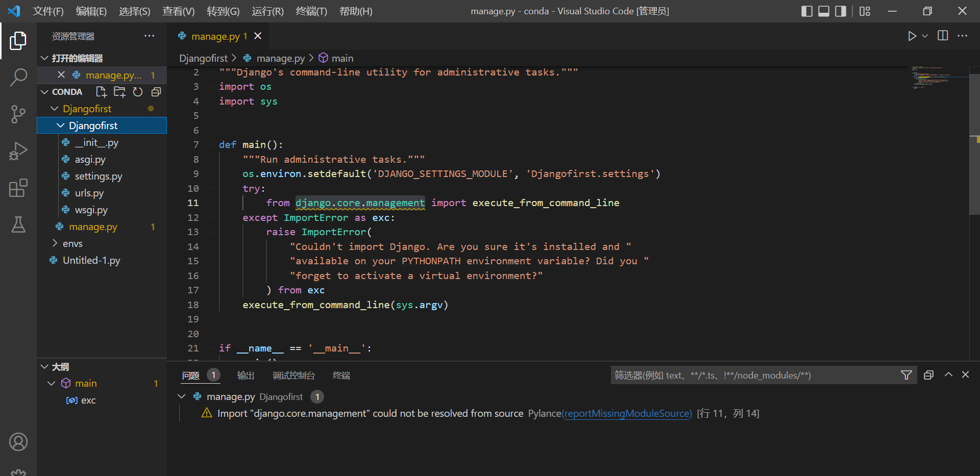This screenshot has height=476, width=980.
Task: Close manage.py editor tab
Action: click(x=258, y=36)
